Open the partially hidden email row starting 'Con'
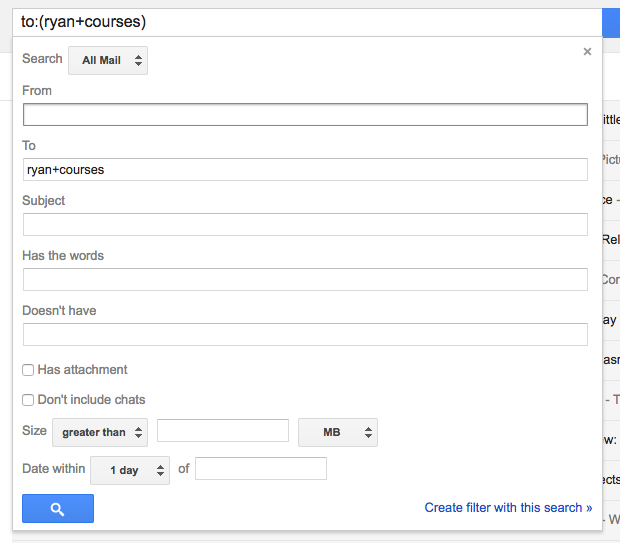This screenshot has height=543, width=620. tap(610, 280)
